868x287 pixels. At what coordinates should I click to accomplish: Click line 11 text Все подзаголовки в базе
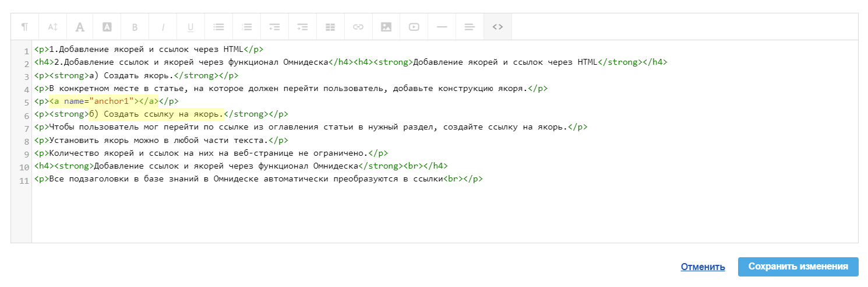246,179
